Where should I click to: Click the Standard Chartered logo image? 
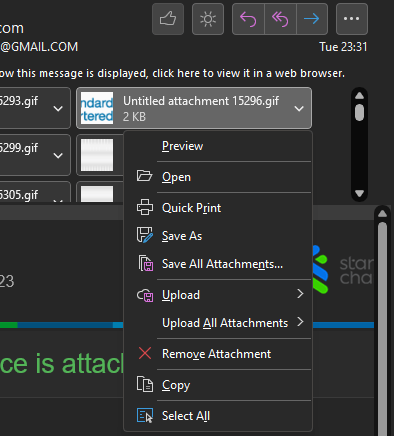coord(343,269)
